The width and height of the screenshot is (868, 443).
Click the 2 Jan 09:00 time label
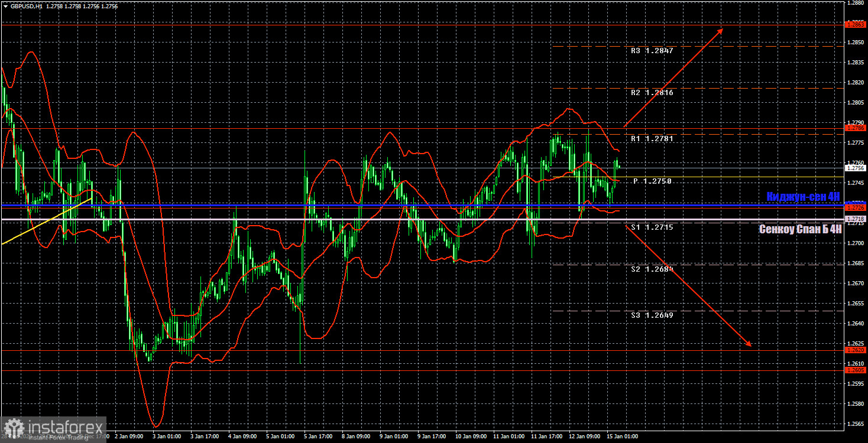point(128,437)
